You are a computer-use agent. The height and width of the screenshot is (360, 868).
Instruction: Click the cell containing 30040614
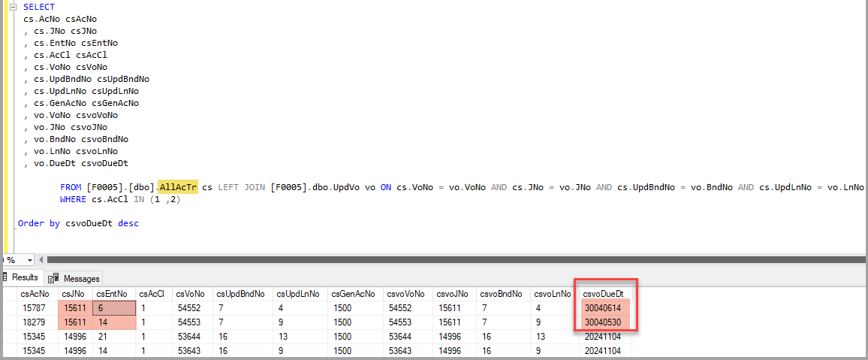[603, 308]
